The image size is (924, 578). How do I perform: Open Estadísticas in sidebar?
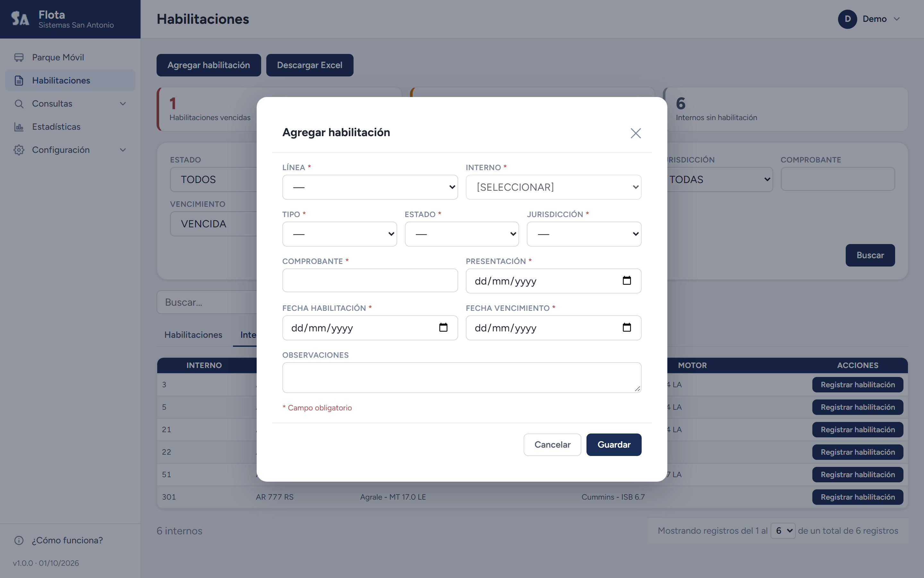pos(70,127)
